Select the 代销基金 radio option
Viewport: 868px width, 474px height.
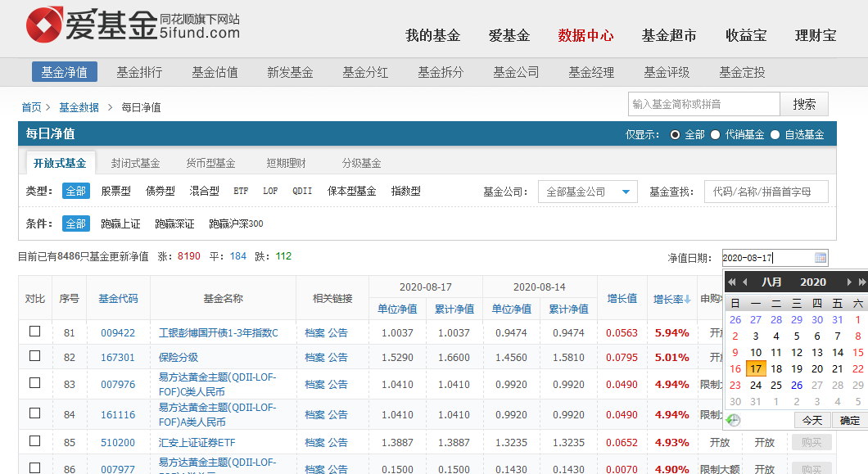tap(715, 134)
